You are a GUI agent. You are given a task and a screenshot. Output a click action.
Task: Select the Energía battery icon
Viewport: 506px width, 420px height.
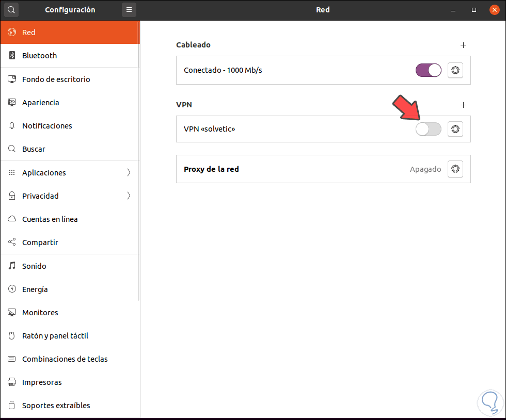click(11, 289)
